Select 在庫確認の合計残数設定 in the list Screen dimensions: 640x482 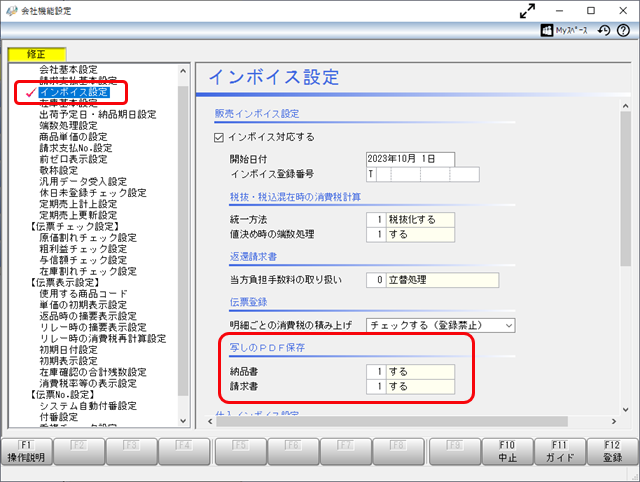point(93,373)
